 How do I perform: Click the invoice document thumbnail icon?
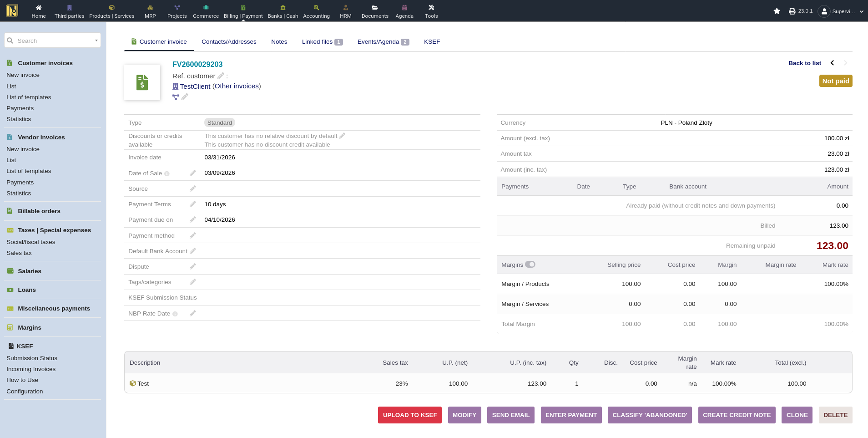pyautogui.click(x=142, y=82)
